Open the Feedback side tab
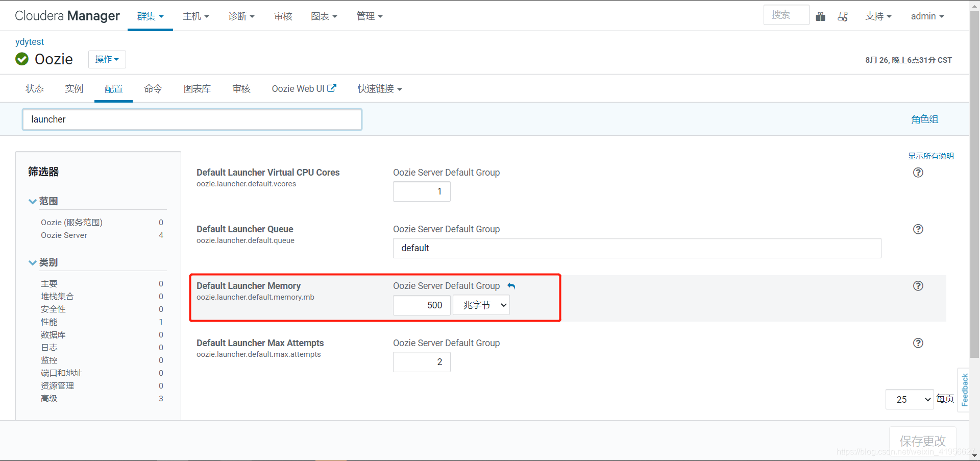The image size is (980, 461). click(x=964, y=390)
